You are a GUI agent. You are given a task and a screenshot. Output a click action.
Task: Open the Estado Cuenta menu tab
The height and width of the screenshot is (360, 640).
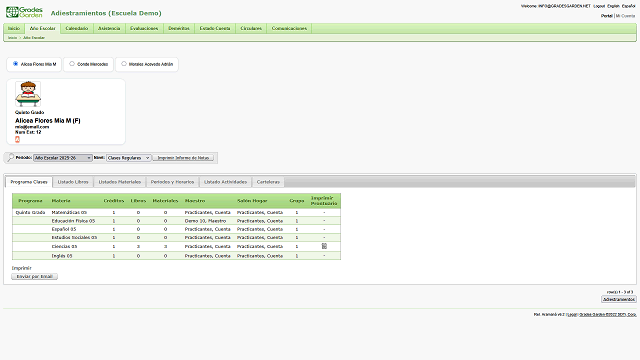(215, 28)
